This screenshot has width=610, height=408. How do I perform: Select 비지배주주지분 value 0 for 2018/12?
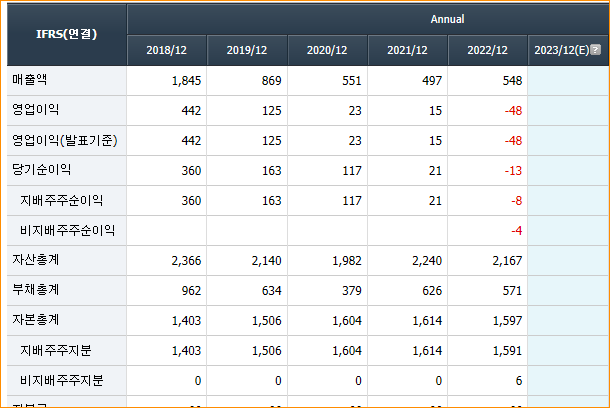click(198, 381)
